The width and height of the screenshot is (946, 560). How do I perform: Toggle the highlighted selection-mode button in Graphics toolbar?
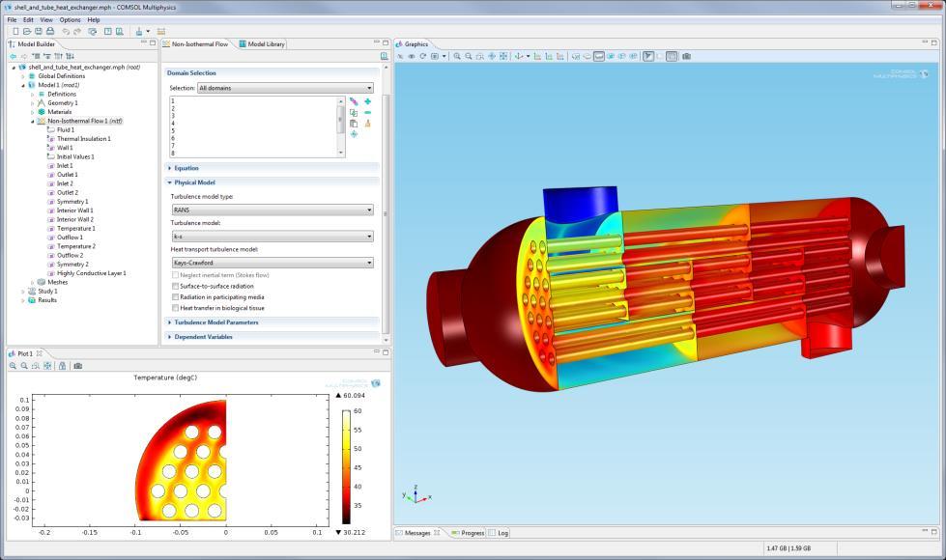[599, 56]
